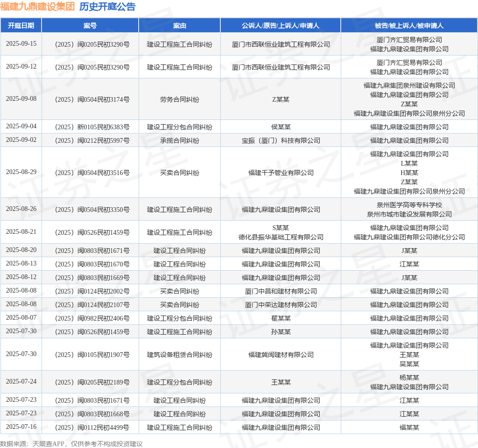Select the date 2025-09-12
Image resolution: width=478 pixels, height=448 pixels.
[x=21, y=66]
